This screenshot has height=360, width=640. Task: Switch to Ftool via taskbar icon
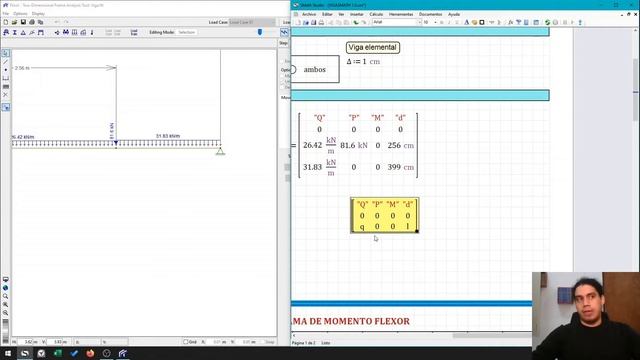pos(123,353)
